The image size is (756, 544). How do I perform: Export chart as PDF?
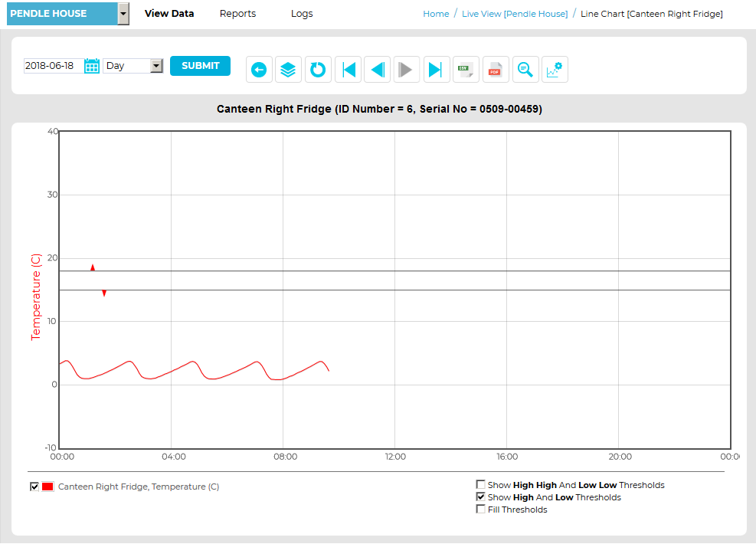click(x=495, y=70)
